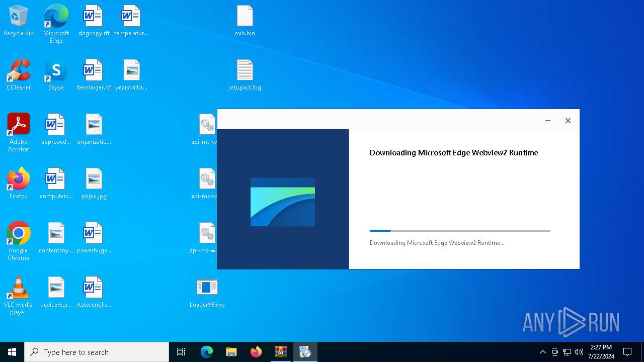Select the itemlarger.rtf file icon
The height and width of the screenshot is (362, 644).
94,75
